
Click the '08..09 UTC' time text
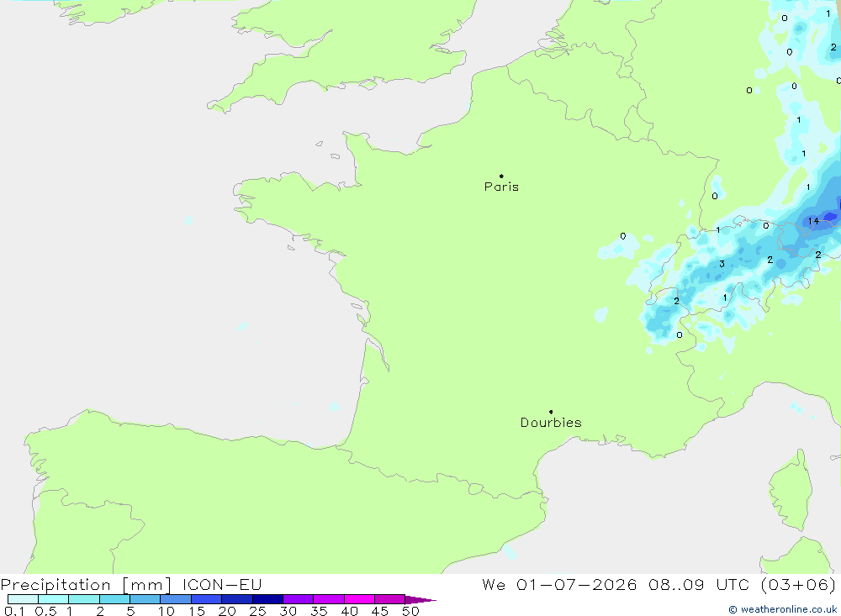point(698,584)
